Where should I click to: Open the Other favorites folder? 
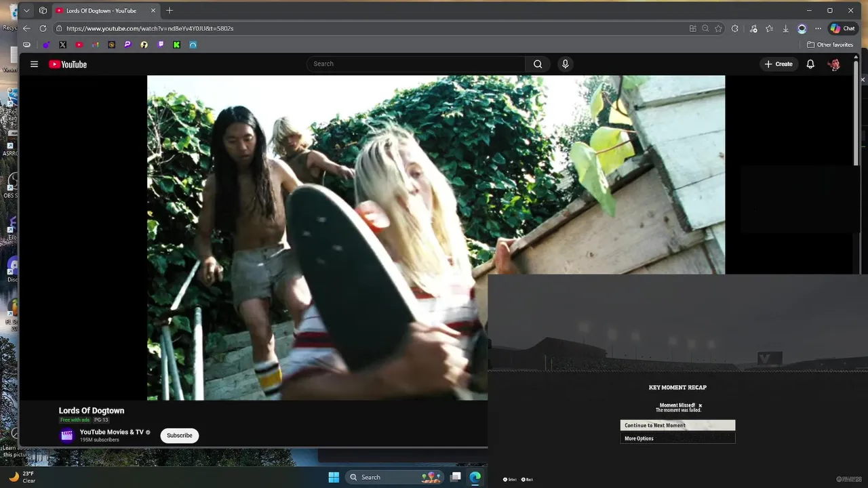coord(830,45)
